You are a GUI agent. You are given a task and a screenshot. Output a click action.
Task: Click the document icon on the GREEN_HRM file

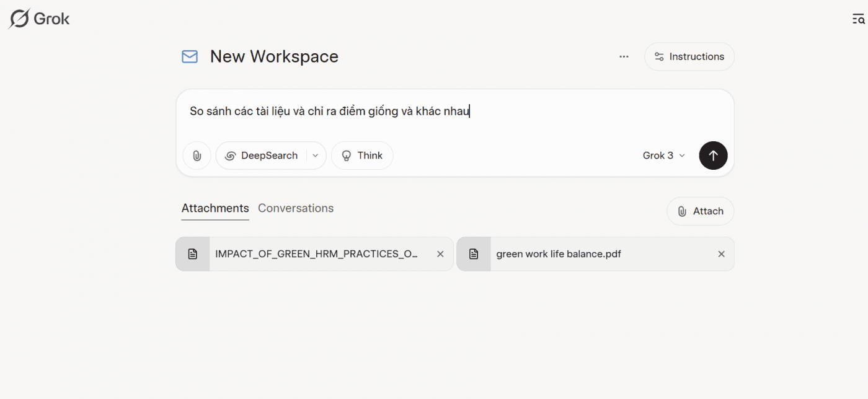[193, 253]
